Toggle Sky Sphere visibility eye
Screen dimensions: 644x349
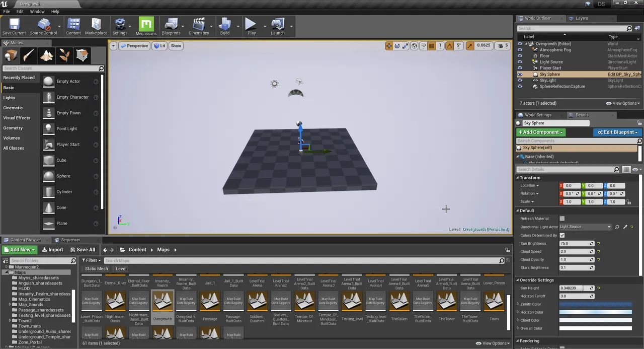[520, 74]
